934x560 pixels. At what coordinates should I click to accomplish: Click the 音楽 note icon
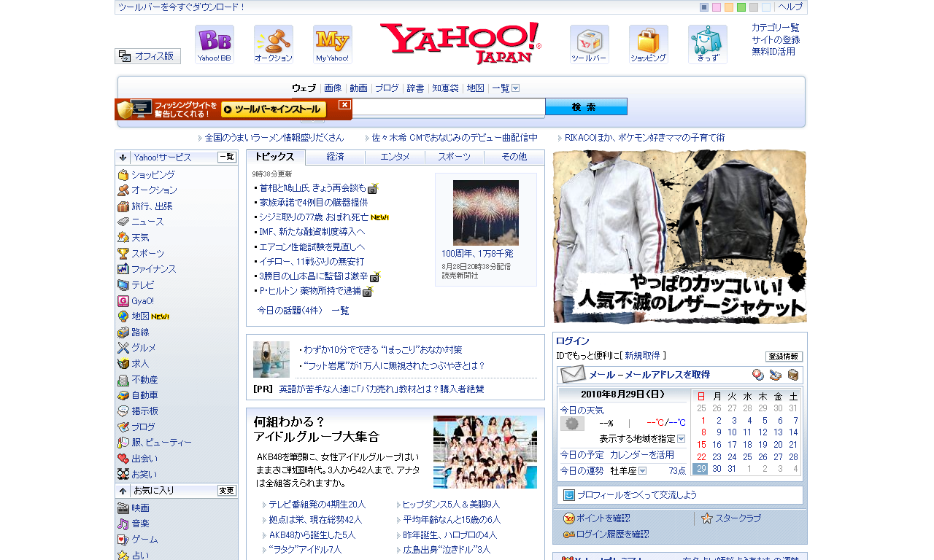(x=123, y=524)
